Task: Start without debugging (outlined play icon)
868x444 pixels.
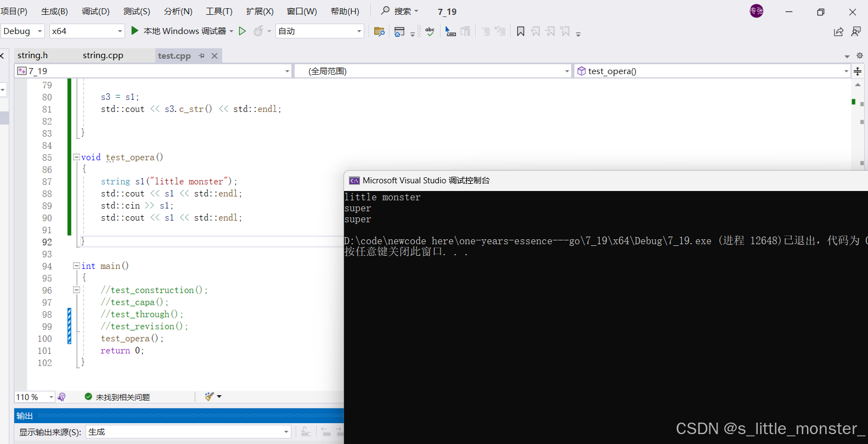Action: (x=242, y=31)
